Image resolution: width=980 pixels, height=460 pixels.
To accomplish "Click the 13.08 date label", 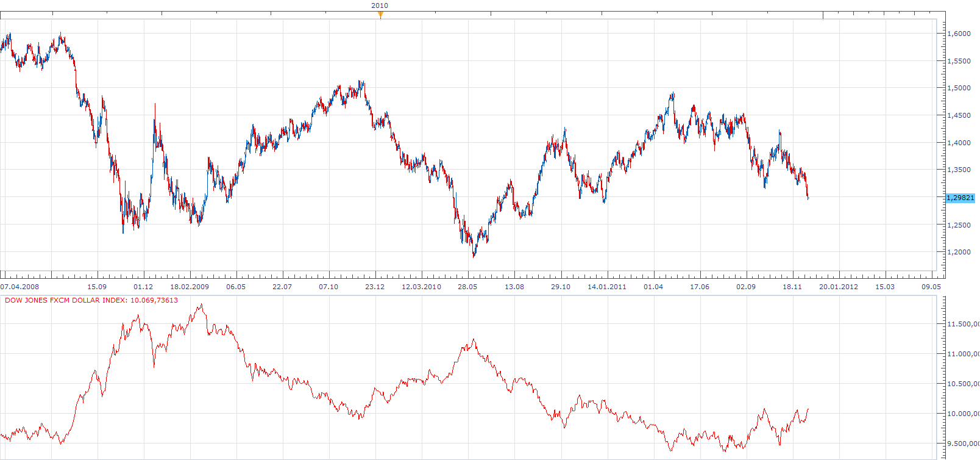I will [x=514, y=287].
